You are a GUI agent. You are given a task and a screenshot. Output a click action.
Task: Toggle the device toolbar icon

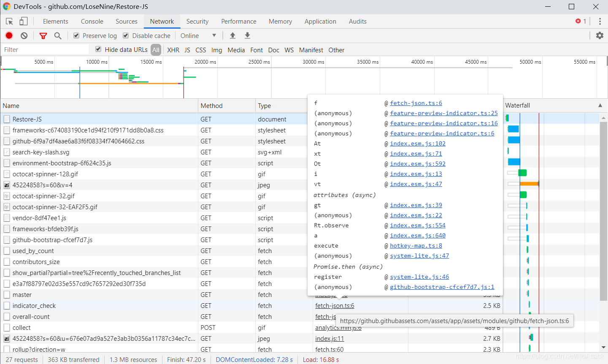[x=24, y=21]
